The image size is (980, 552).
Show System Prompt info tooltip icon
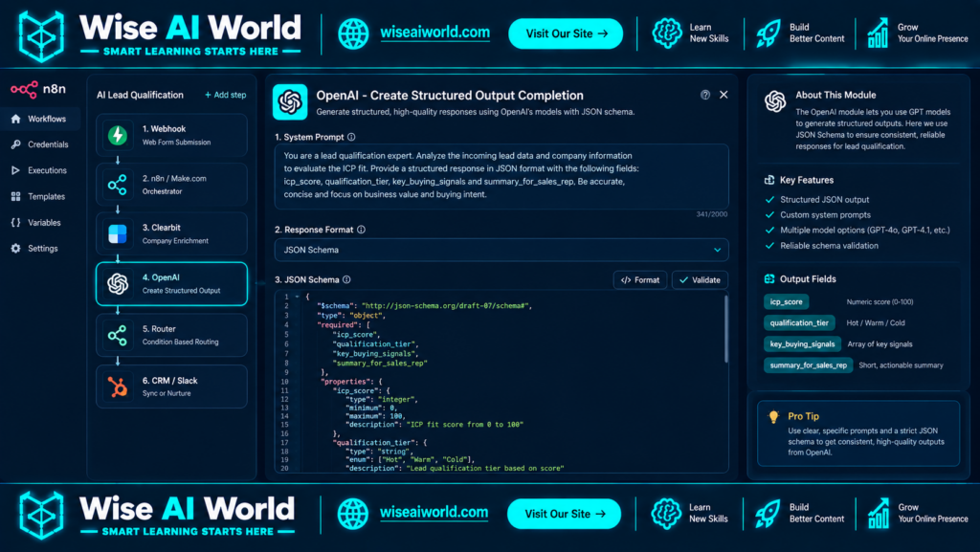click(351, 137)
